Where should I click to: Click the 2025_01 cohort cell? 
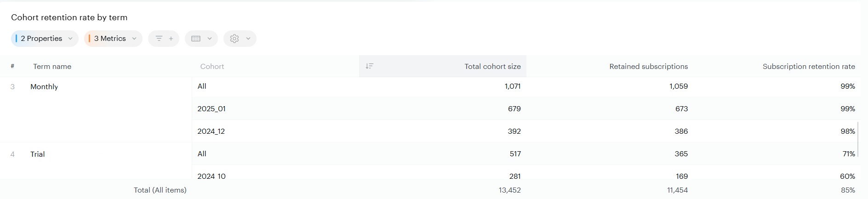tap(211, 109)
